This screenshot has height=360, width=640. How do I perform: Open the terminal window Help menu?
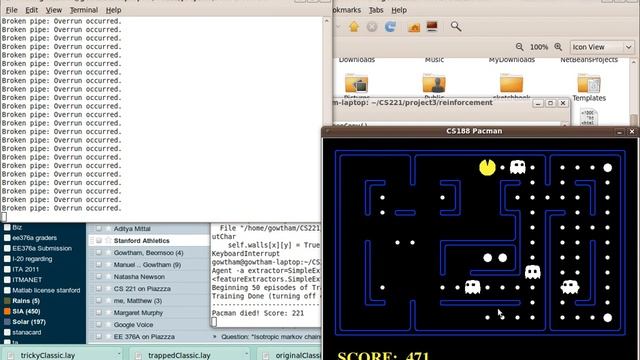(113, 10)
